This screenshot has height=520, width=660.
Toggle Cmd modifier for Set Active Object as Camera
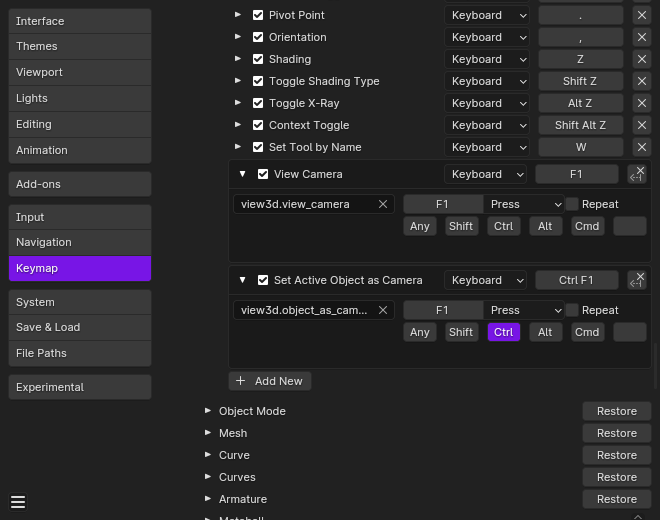coord(587,332)
